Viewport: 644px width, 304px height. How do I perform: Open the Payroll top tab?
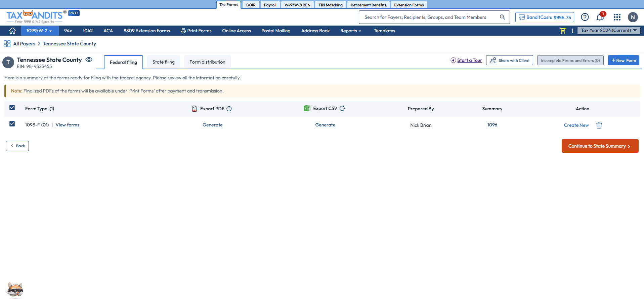[x=270, y=5]
